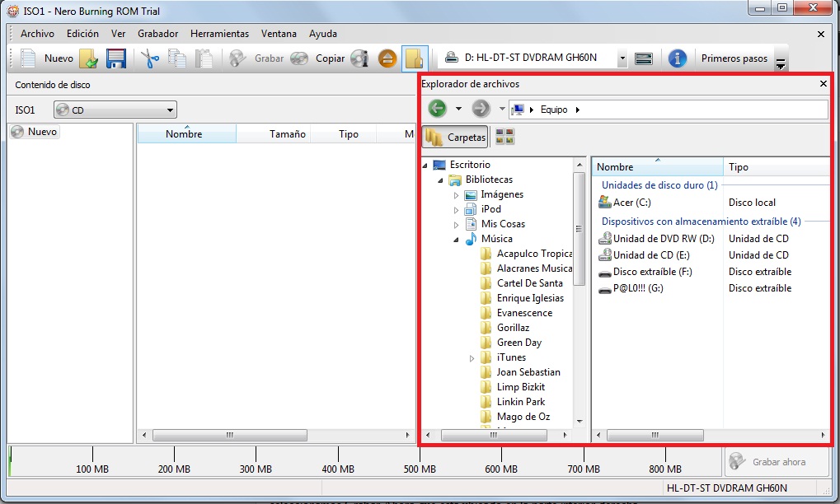Click the Paste clipboard toolbar icon
The image size is (840, 504).
[x=204, y=58]
